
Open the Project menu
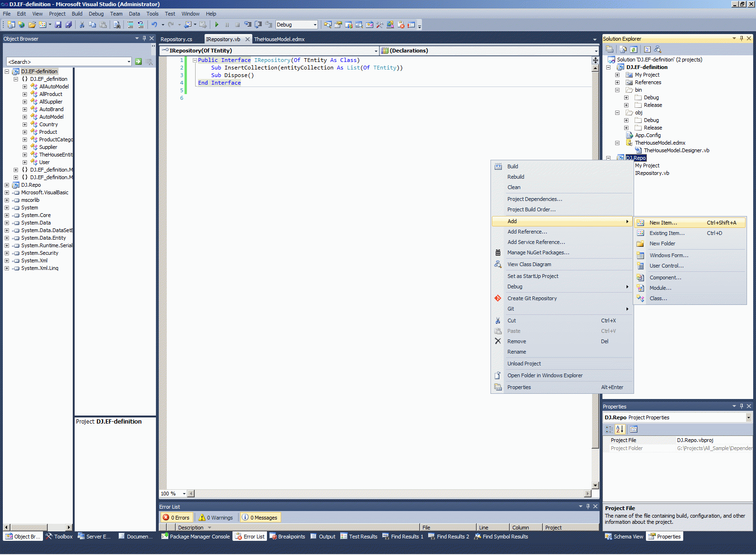tap(57, 14)
